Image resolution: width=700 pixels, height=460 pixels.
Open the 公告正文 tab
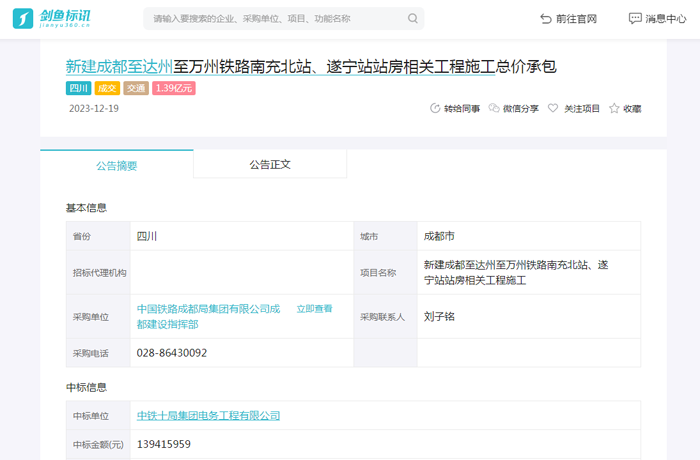(x=270, y=164)
